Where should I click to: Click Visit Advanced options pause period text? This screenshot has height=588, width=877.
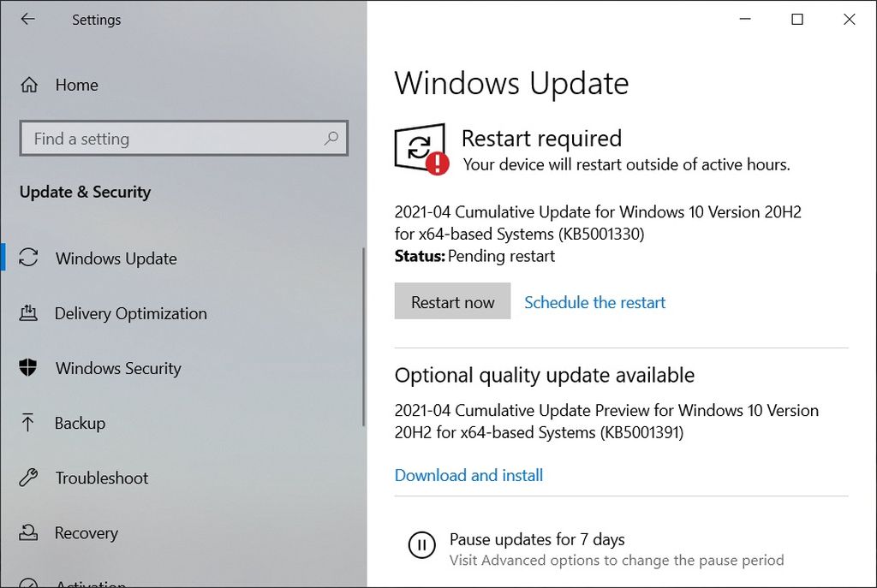617,560
